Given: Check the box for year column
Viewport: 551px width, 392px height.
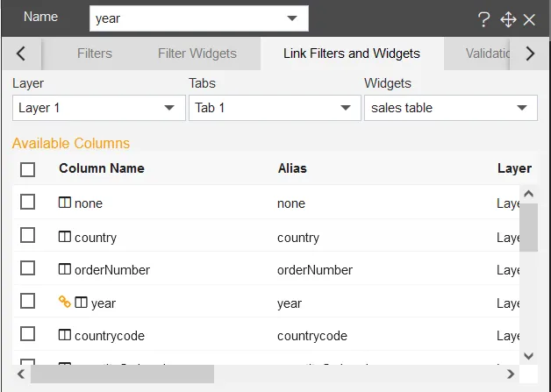Looking at the screenshot, I should [28, 301].
